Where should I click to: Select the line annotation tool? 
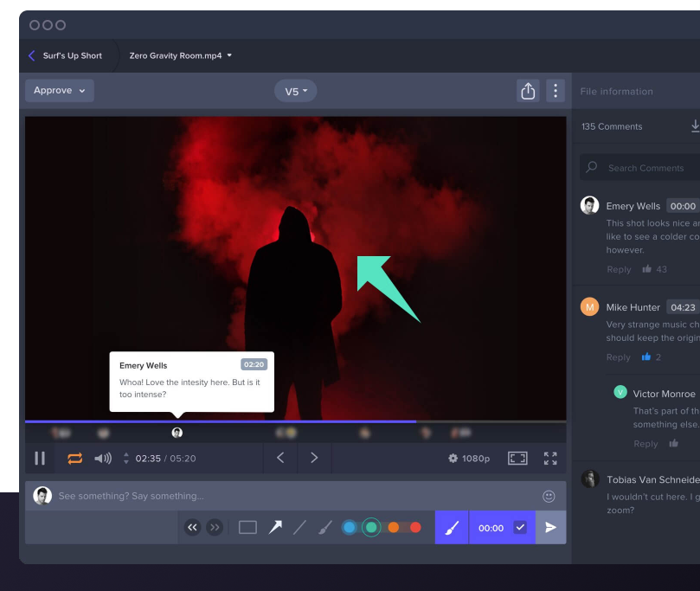pyautogui.click(x=300, y=527)
